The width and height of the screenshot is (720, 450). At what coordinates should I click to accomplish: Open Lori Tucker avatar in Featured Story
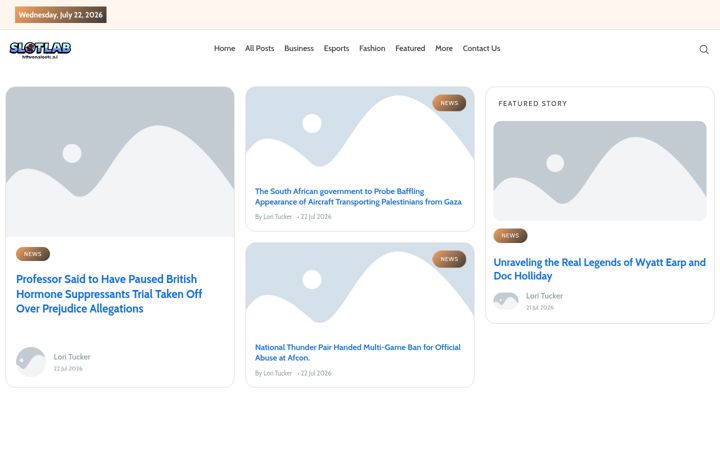pos(506,301)
